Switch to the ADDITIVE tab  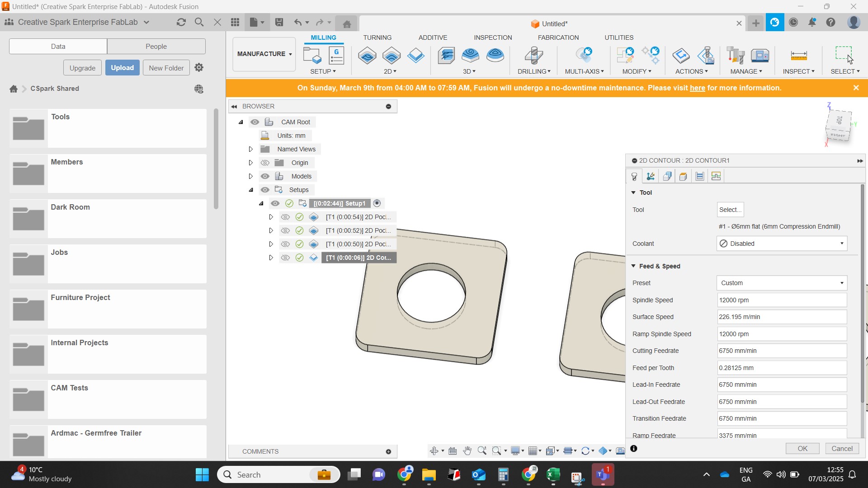tap(433, 38)
